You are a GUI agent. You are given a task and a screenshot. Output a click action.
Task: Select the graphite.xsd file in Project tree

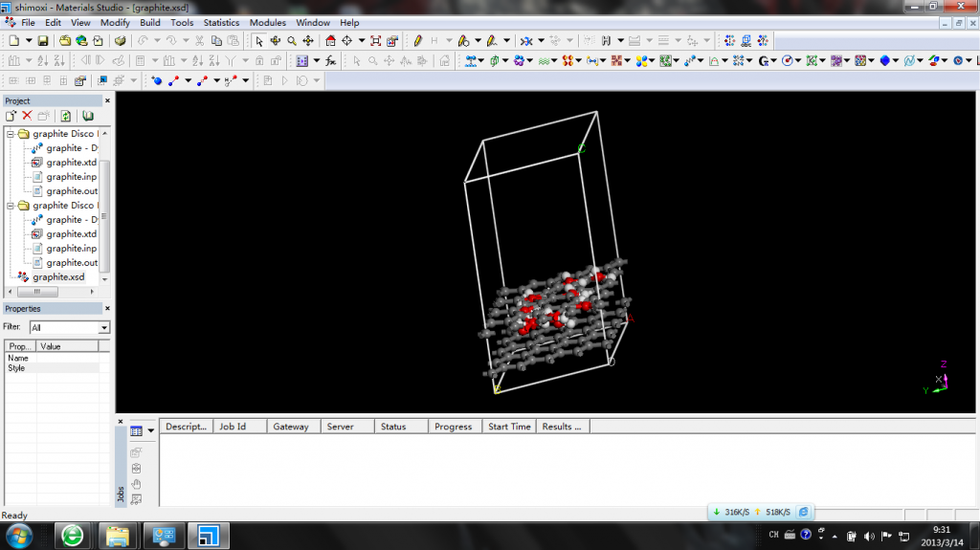click(58, 276)
